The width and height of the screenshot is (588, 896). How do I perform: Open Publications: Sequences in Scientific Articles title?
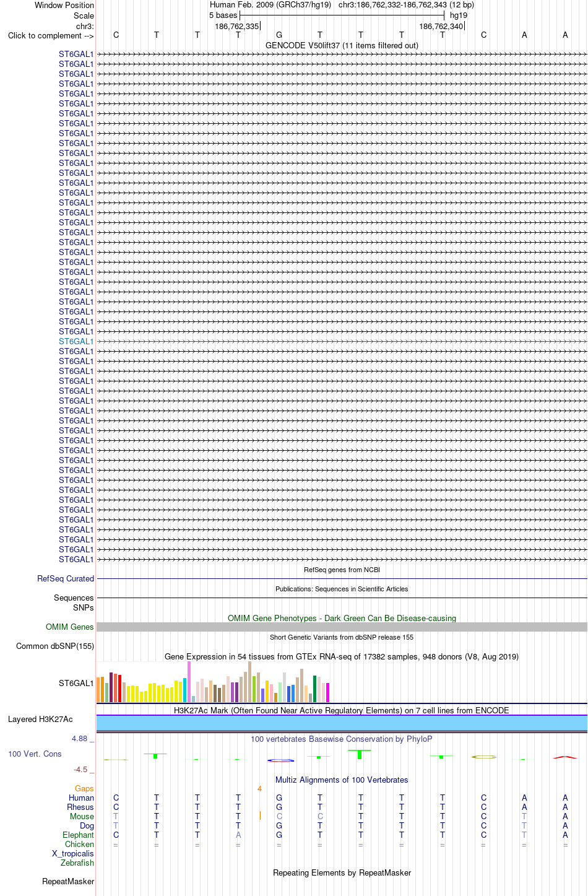(x=342, y=589)
